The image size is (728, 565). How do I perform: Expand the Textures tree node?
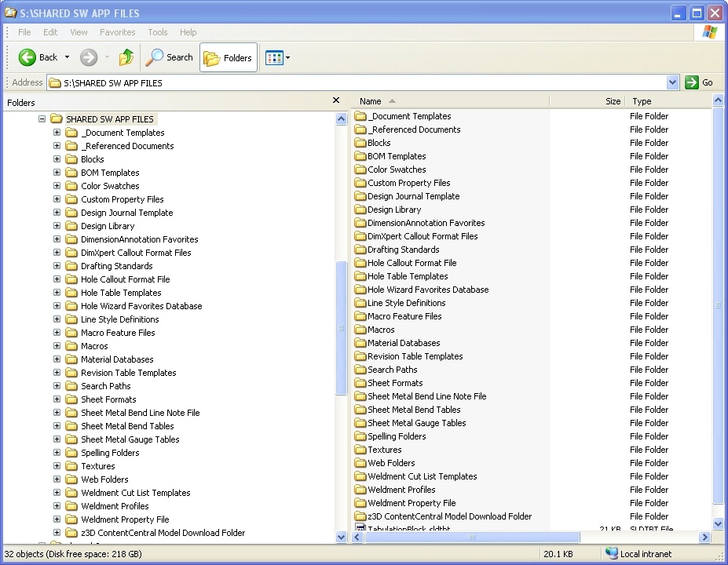(57, 465)
